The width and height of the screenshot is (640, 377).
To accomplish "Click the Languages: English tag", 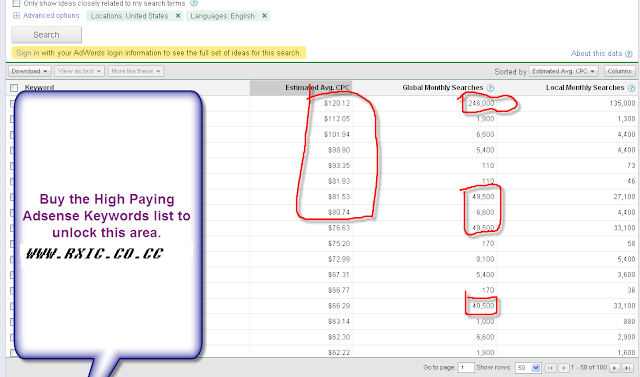I will point(222,16).
